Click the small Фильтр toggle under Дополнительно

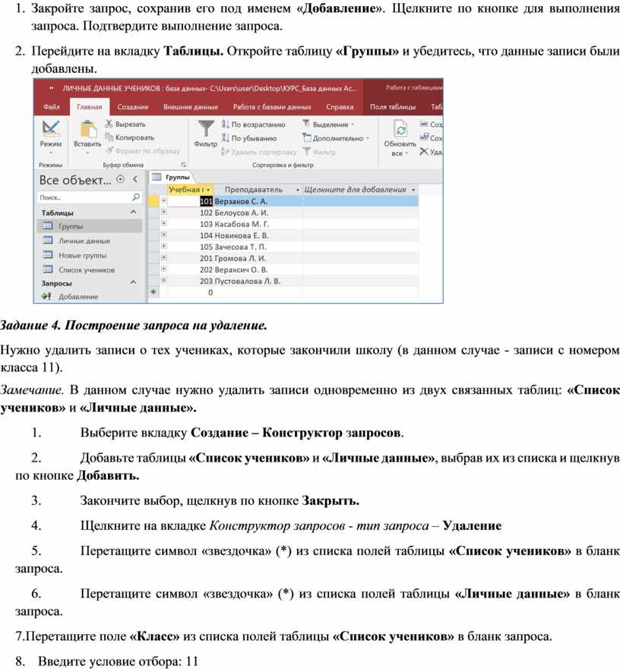point(319,152)
